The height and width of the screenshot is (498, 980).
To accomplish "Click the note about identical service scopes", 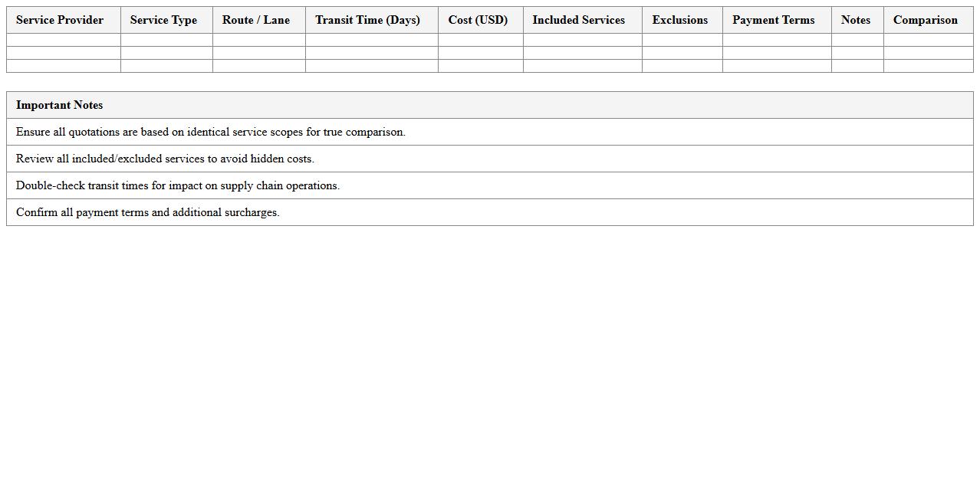I will (x=210, y=132).
